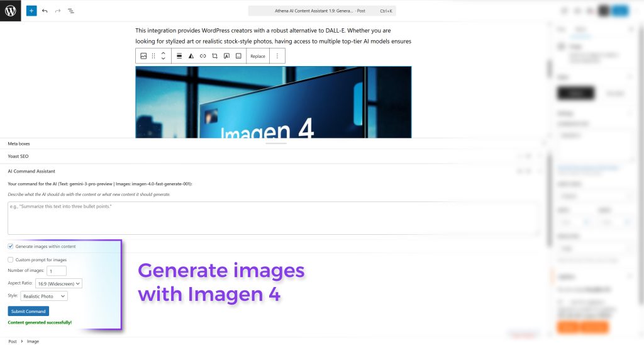Click the WordPress logo to exit editor
This screenshot has height=345, width=644.
pyautogui.click(x=11, y=11)
